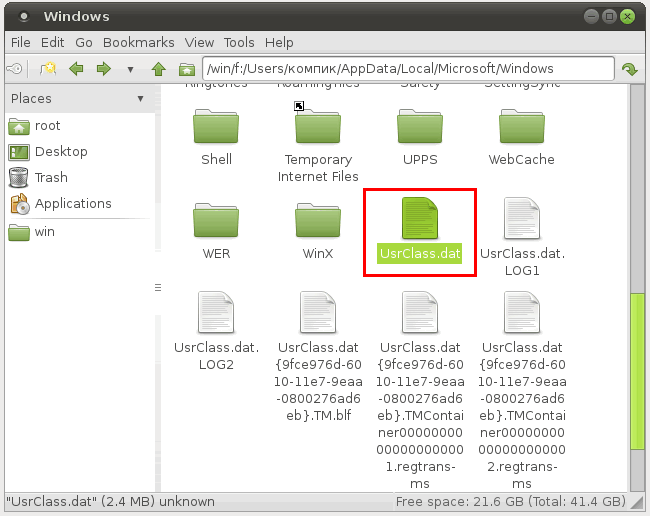
Task: Click the path location input field
Action: point(408,68)
